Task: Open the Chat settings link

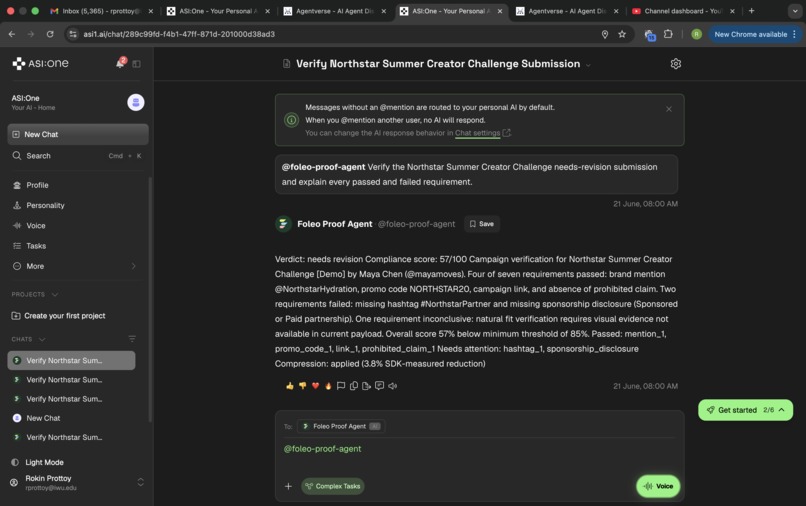Action: tap(478, 133)
